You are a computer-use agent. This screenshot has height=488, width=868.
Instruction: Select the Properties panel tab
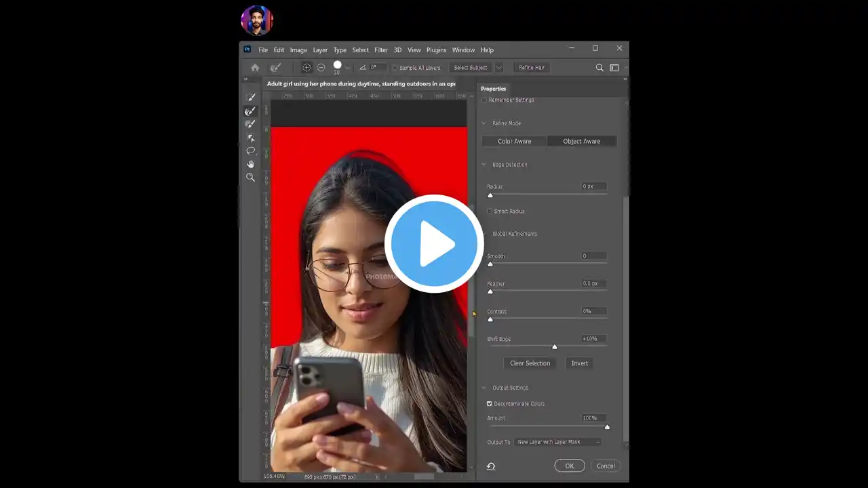click(494, 89)
